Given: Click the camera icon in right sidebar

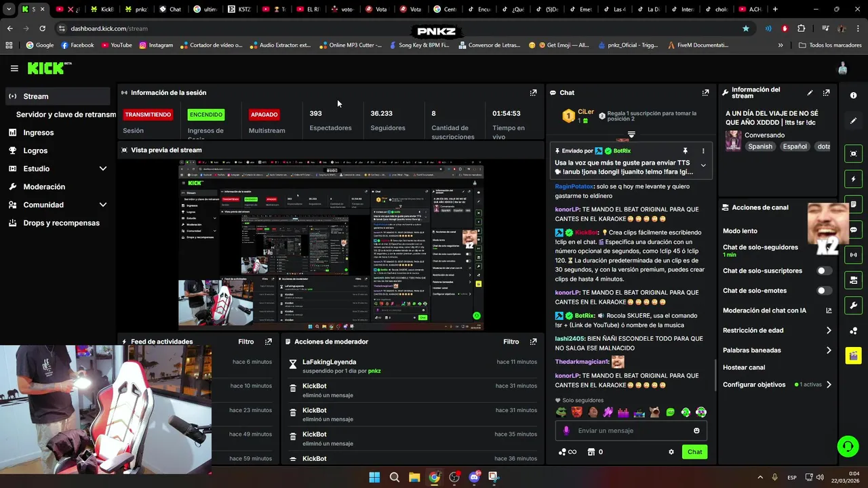Looking at the screenshot, I should pos(853,280).
